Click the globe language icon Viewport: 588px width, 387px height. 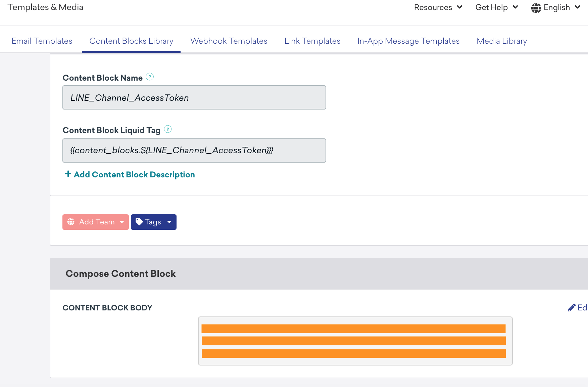[x=536, y=8]
